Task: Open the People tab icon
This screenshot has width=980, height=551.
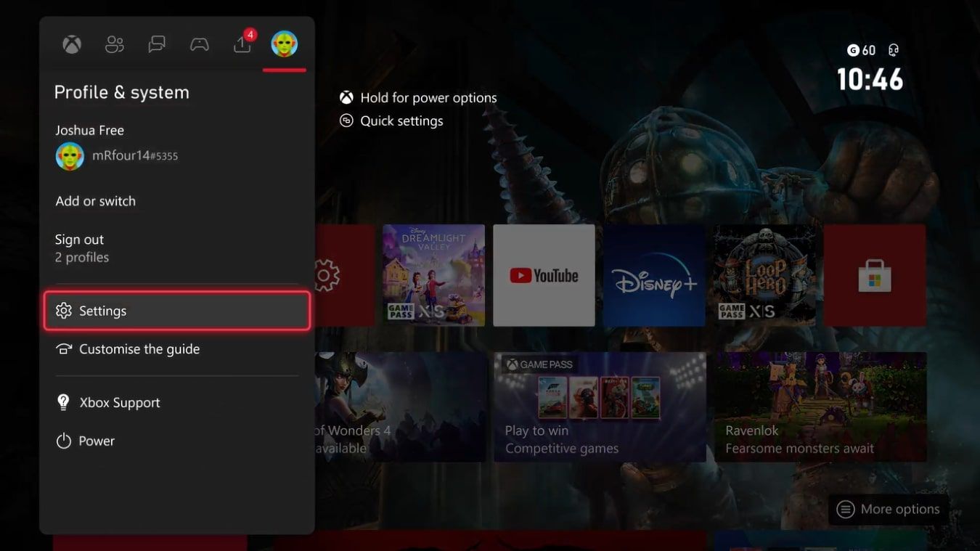Action: [x=113, y=44]
